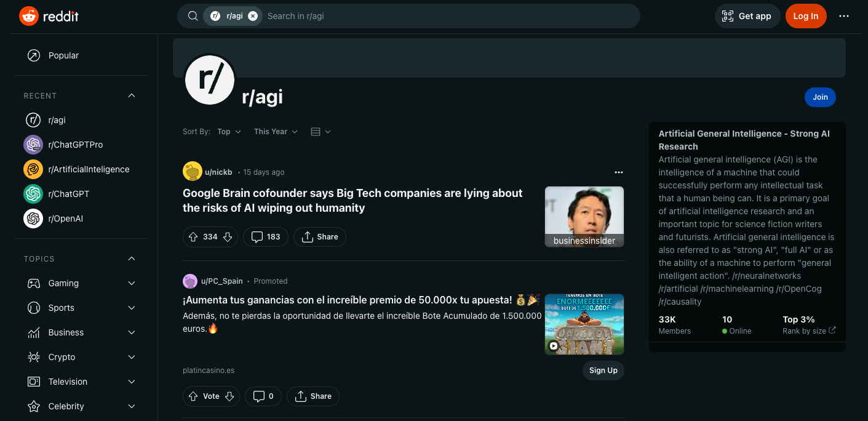Open r/ChatGPTPro via its community icon
Viewport: 868px width, 421px height.
coord(33,145)
